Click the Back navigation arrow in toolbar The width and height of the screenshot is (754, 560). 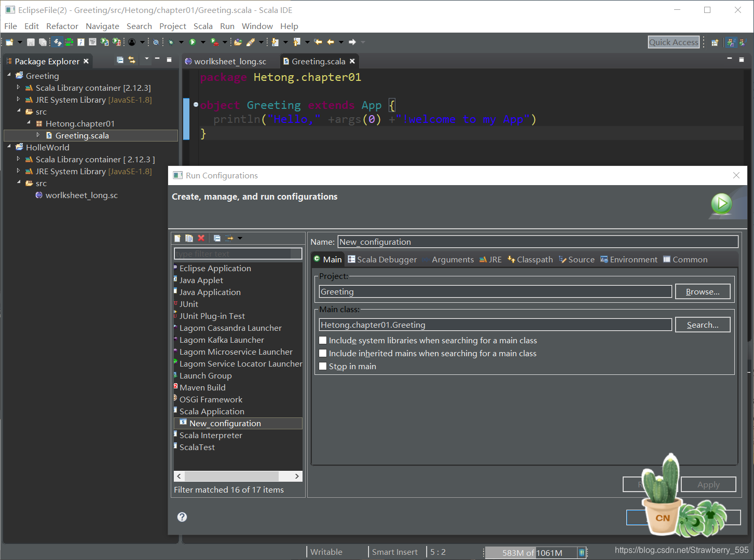click(331, 42)
